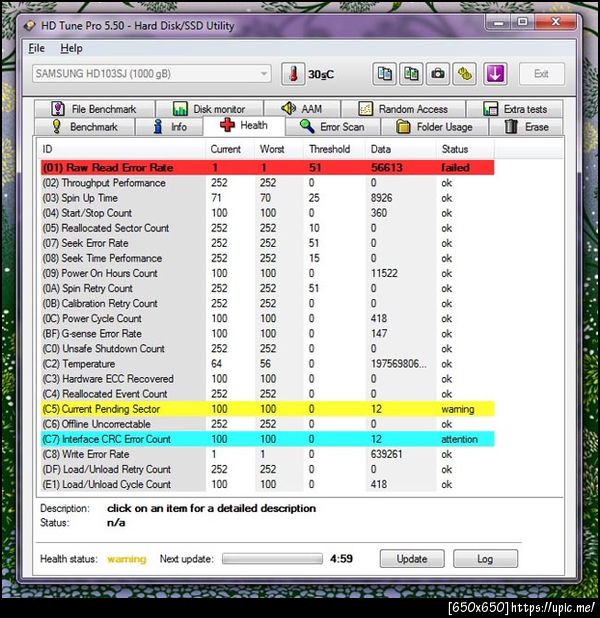Open the SAMSUNG HD103SJ drive dropdown
Viewport: 600px width, 618px height.
pos(152,74)
